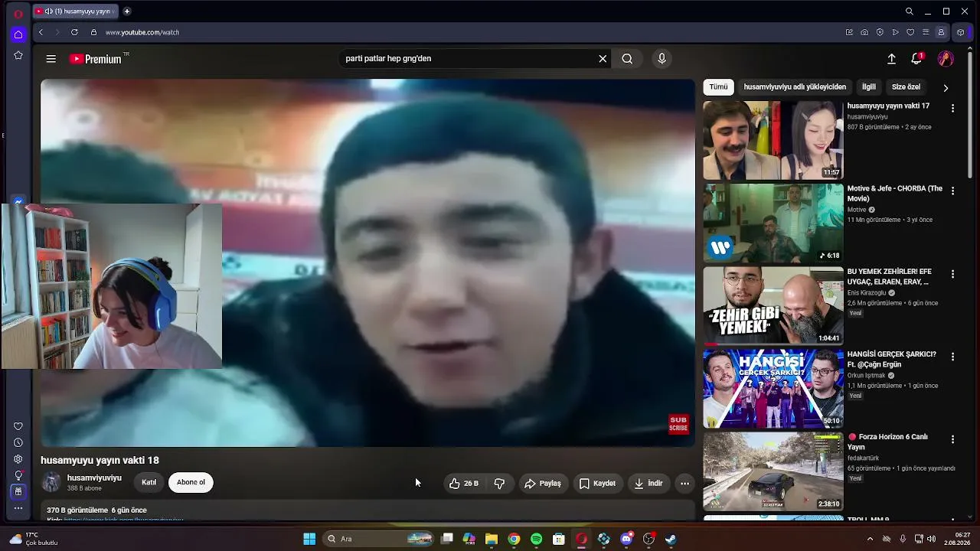The image size is (980, 551).
Task: Switch to husamyuyu yayın browser tab
Action: [76, 11]
